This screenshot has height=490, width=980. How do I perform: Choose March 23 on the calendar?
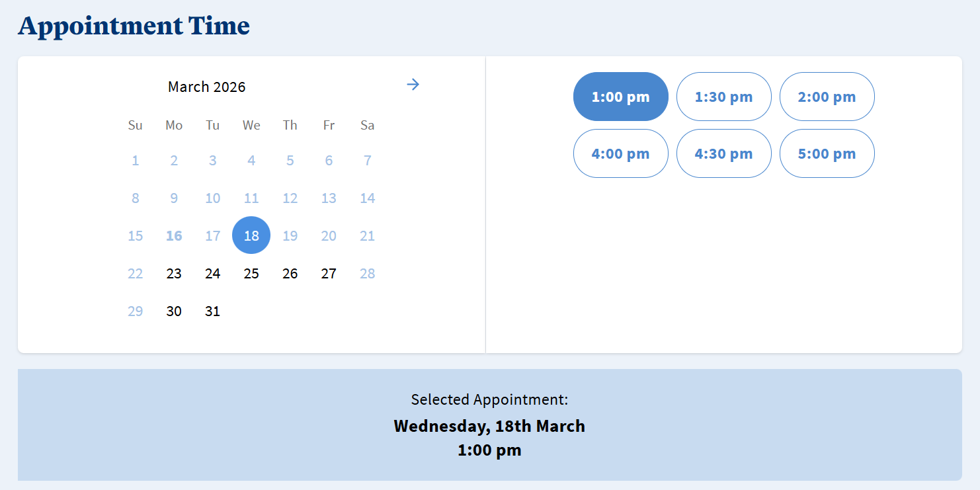(174, 274)
